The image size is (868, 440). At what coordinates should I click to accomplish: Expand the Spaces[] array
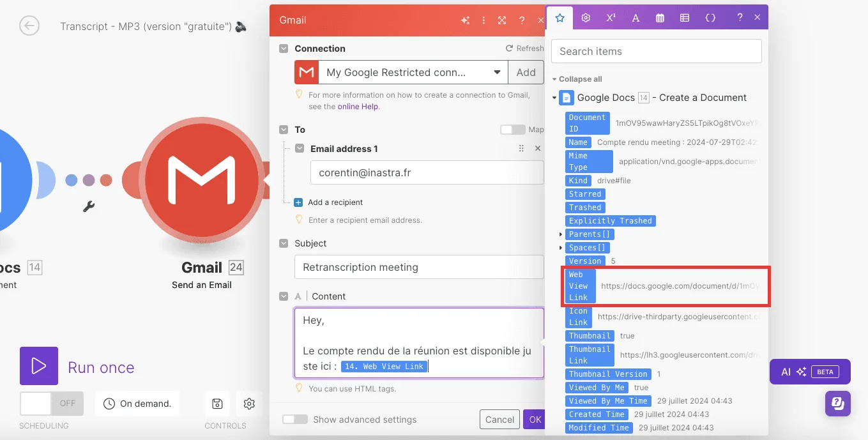561,248
